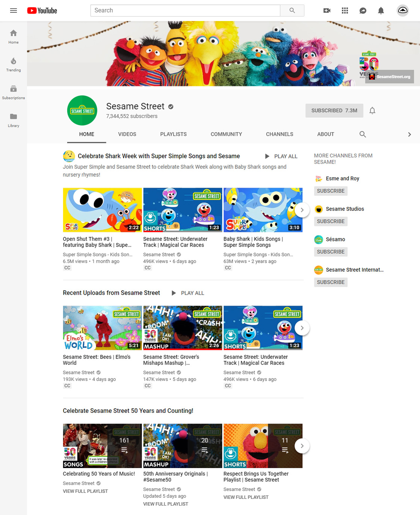Click the Sésamo channel icon

319,239
